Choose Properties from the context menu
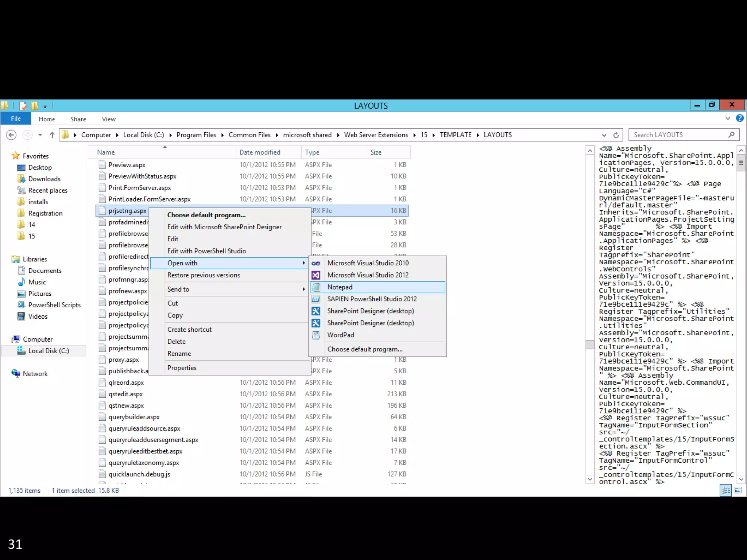Screen dimensions: 747x560 182,367
